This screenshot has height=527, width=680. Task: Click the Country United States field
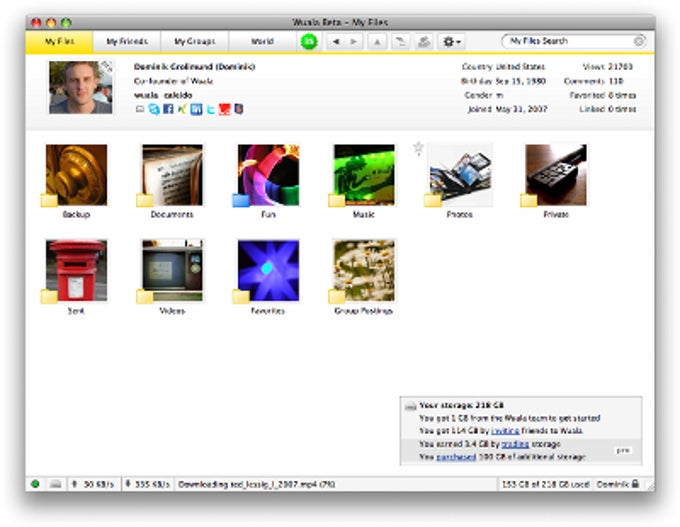pos(503,66)
